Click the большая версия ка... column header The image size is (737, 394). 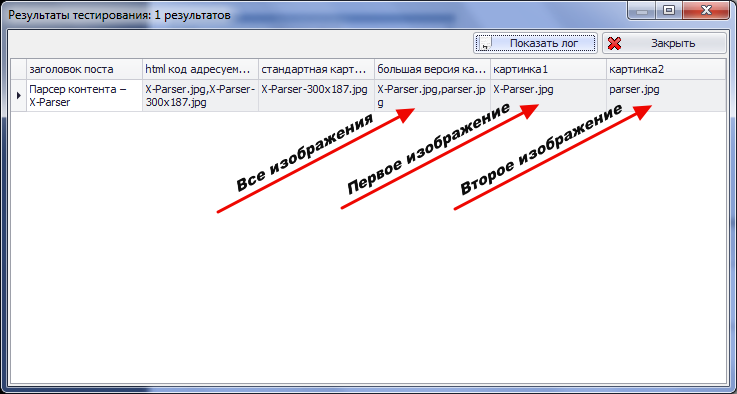(x=432, y=70)
